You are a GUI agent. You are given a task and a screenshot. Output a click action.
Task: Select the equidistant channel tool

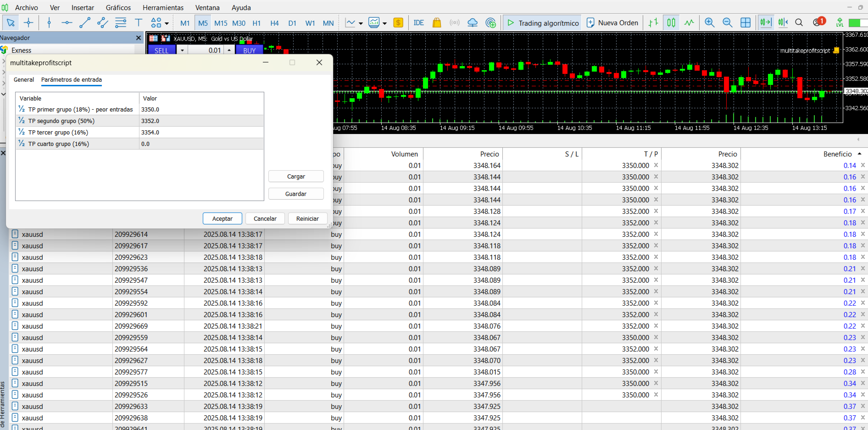point(102,22)
